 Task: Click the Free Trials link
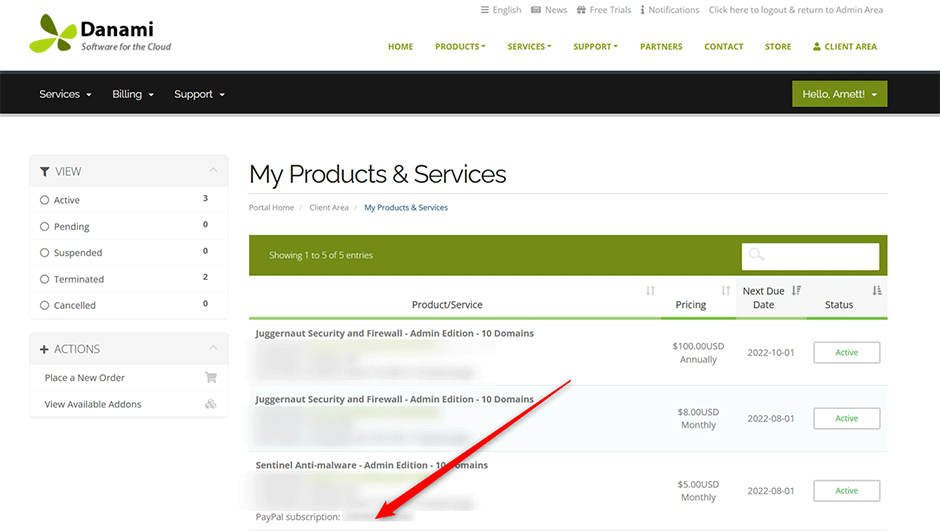[x=610, y=10]
